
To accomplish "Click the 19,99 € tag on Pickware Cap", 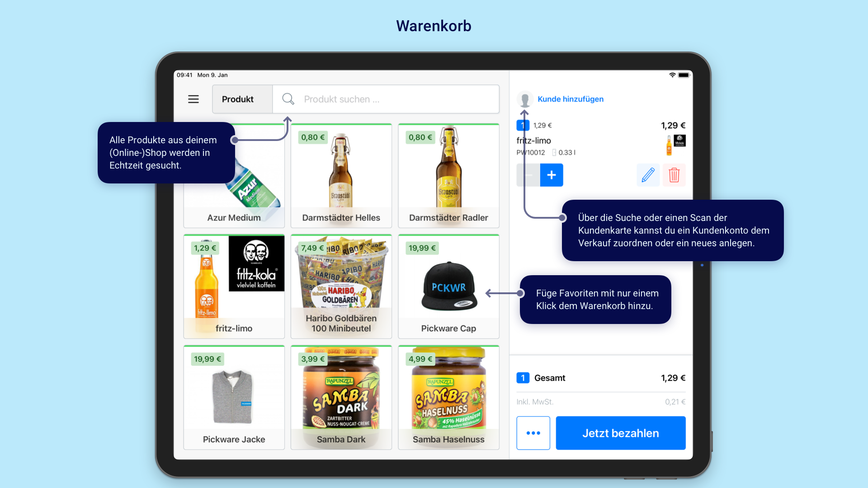I will [422, 248].
